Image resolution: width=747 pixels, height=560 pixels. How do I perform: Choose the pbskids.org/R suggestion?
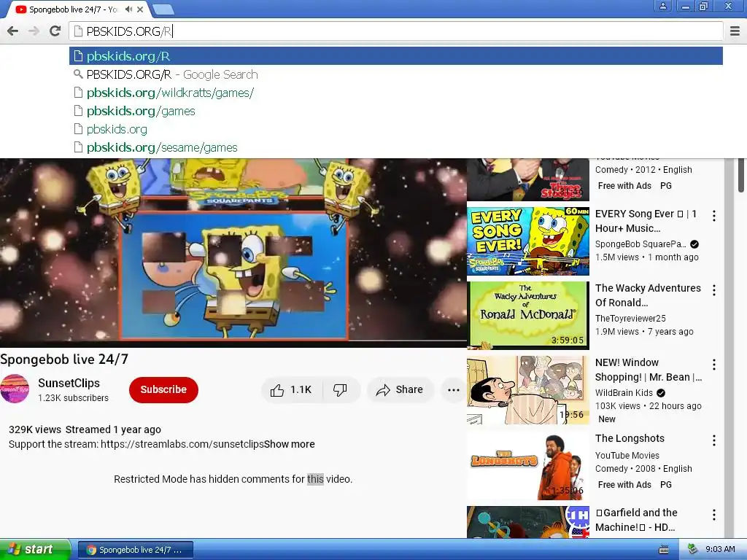tap(396, 56)
